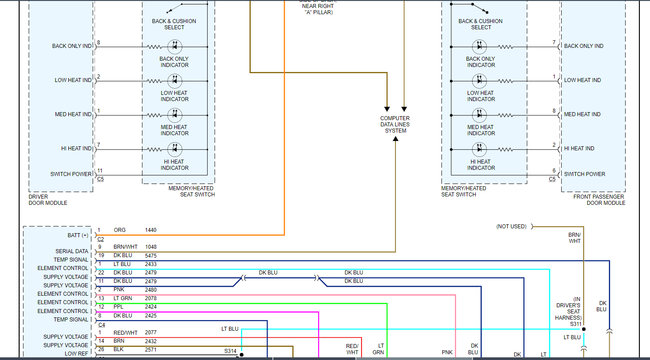650x360 pixels.
Task: Click the BATT (+) terminal label
Action: (x=78, y=235)
